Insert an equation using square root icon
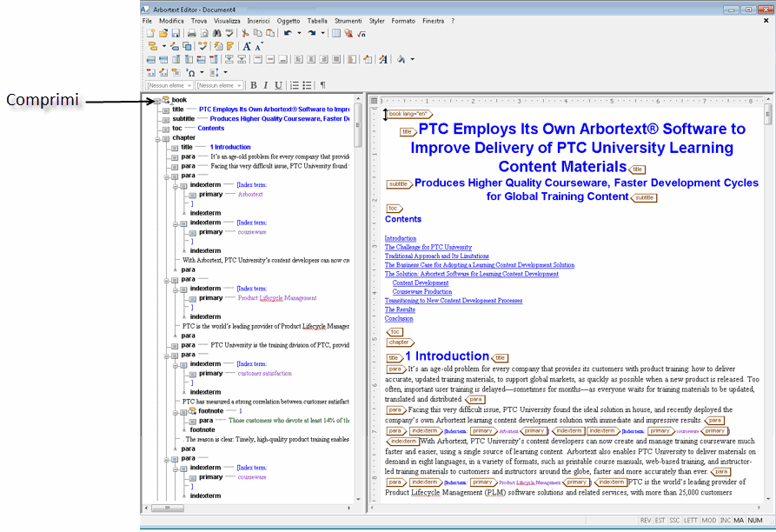 point(361,33)
